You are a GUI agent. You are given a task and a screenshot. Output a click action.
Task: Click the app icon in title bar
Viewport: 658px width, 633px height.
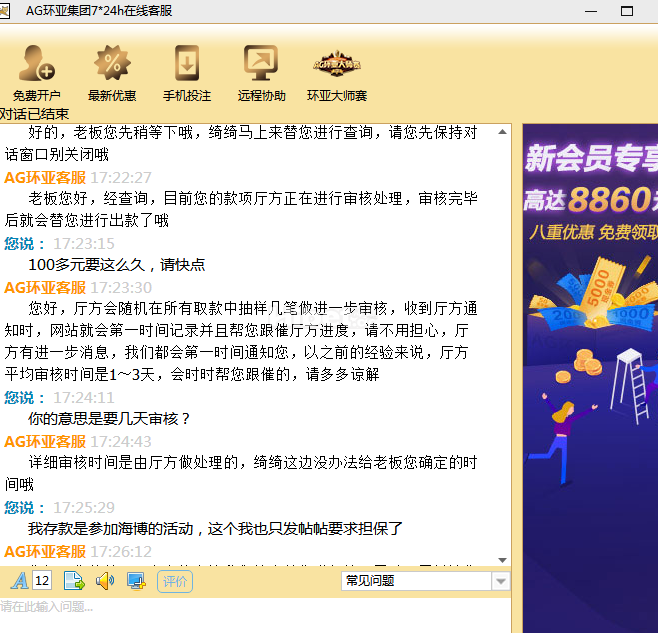[8, 12]
